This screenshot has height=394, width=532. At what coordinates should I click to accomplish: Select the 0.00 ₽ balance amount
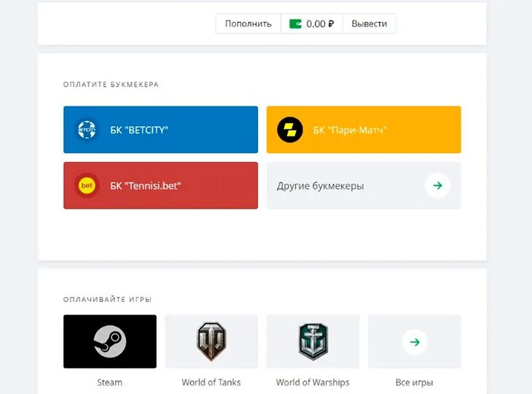320,24
